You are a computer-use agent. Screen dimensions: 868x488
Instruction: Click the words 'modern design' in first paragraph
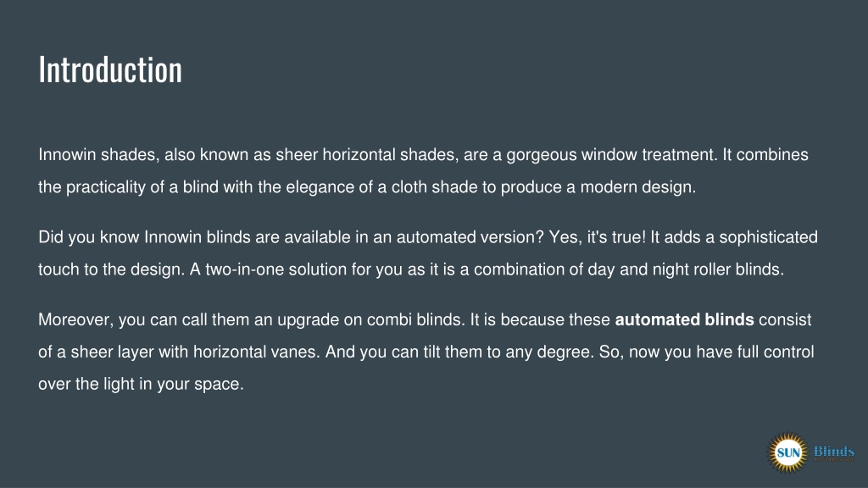637,187
